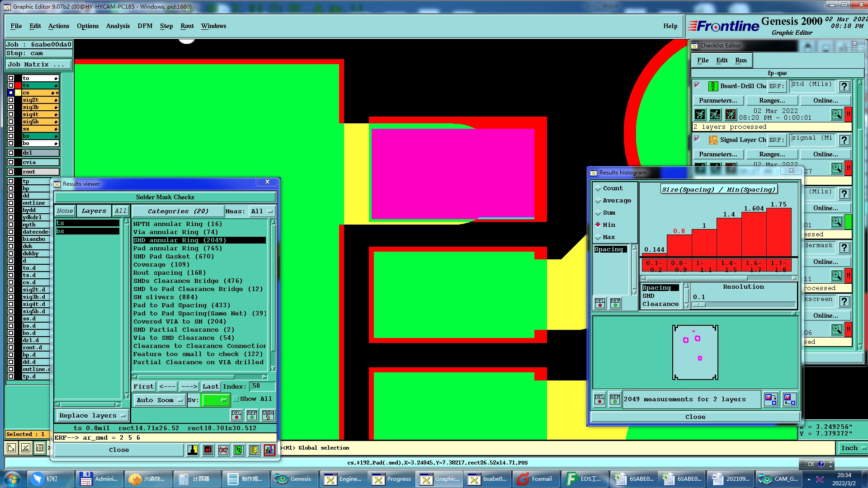This screenshot has height=488, width=868.
Task: Open the Auto Zoom dropdown
Action: point(159,400)
